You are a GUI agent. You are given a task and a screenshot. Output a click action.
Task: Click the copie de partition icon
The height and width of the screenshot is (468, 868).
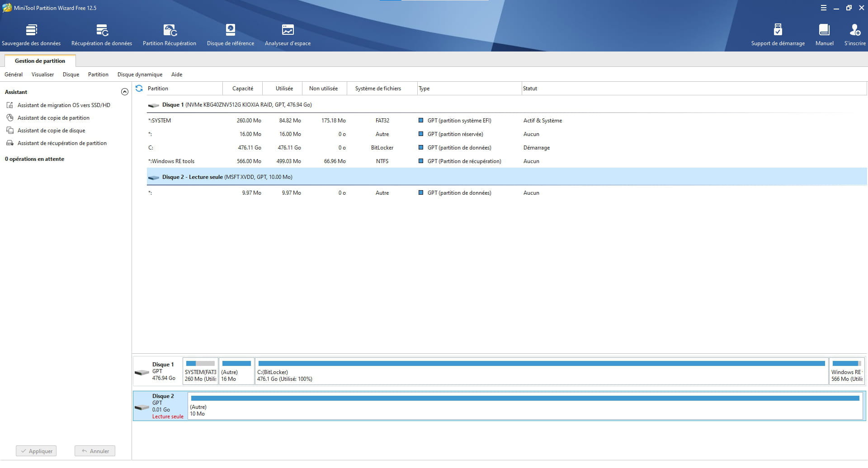coord(10,118)
